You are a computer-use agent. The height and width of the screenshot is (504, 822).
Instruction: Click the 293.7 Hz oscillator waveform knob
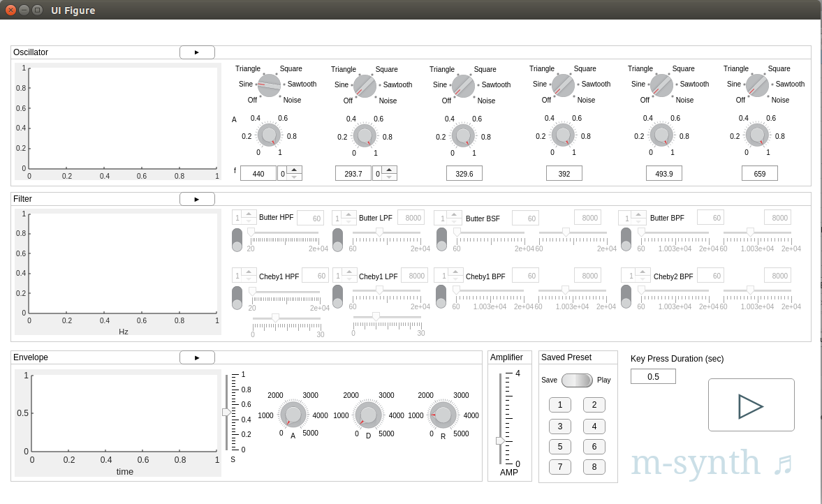365,85
